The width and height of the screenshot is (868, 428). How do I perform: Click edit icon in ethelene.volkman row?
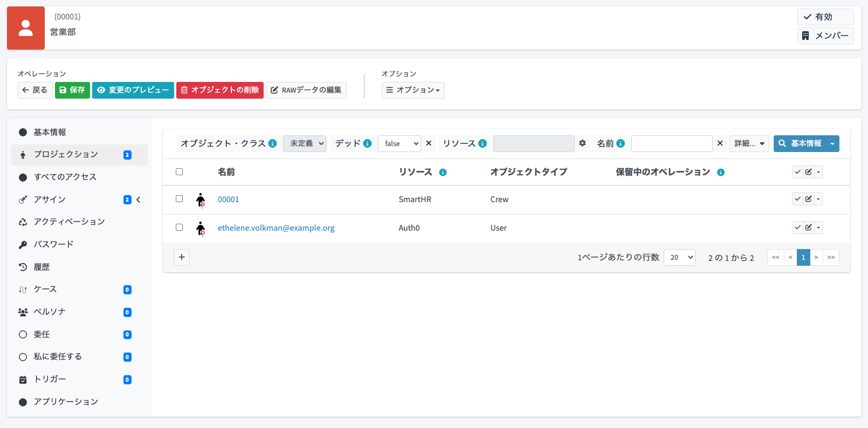coord(809,227)
